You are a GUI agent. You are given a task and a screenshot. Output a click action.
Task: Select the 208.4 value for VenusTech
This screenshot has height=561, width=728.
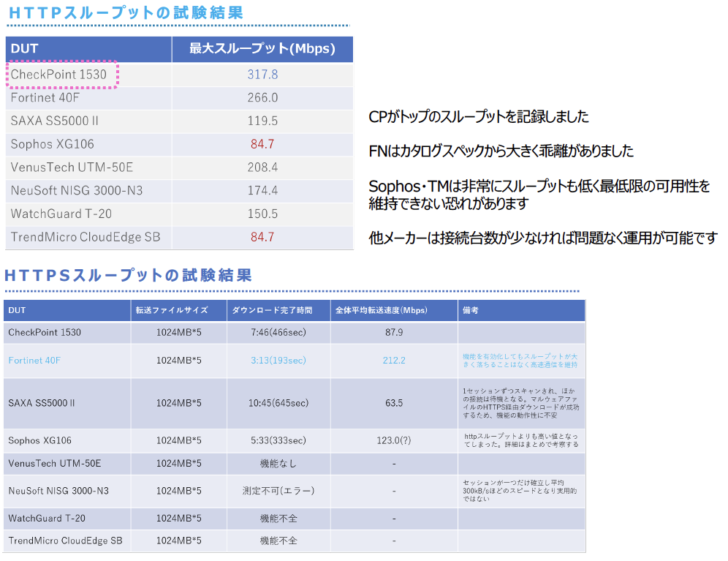pos(262,167)
